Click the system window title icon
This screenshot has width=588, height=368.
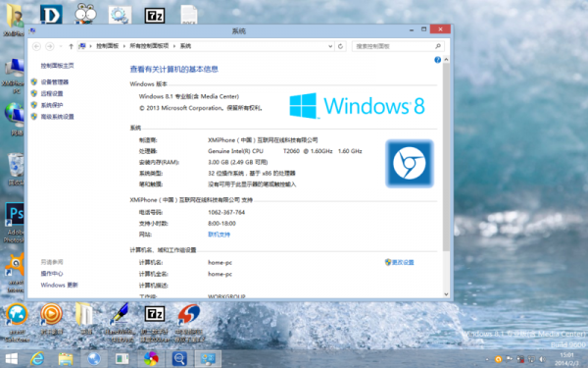(x=32, y=30)
